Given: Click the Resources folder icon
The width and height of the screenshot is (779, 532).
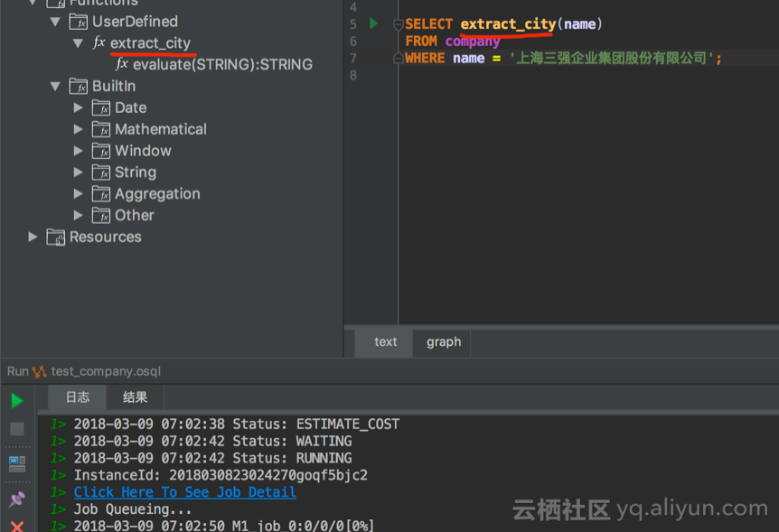Looking at the screenshot, I should click(56, 237).
